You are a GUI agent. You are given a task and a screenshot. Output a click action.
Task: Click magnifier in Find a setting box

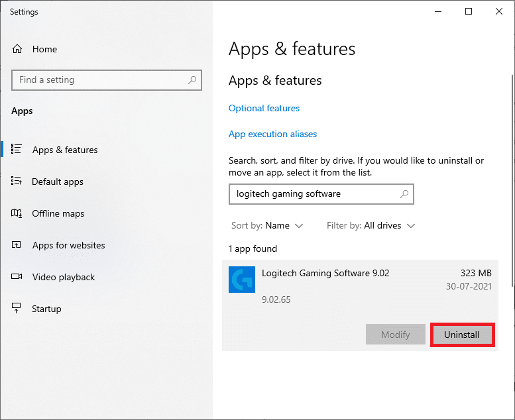[x=192, y=80]
